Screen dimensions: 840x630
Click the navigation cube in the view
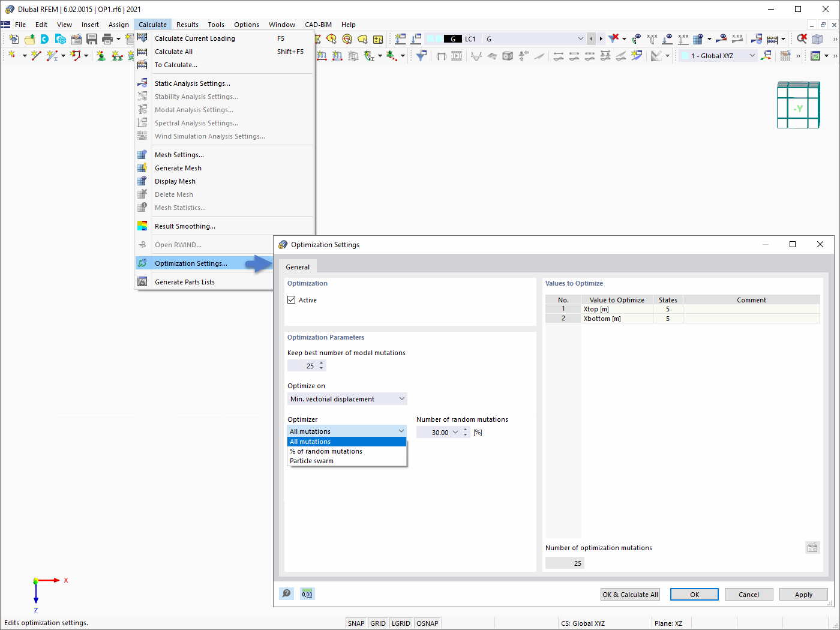pos(798,105)
